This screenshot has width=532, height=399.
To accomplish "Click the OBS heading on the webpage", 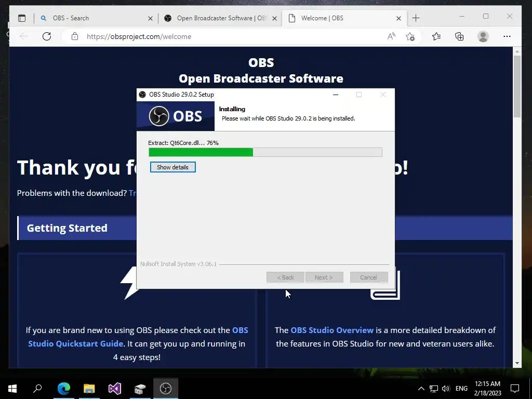I will click(x=261, y=62).
